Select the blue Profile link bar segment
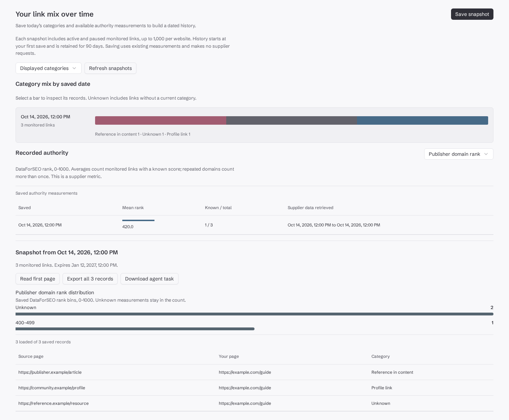This screenshot has width=509, height=420. (x=422, y=120)
